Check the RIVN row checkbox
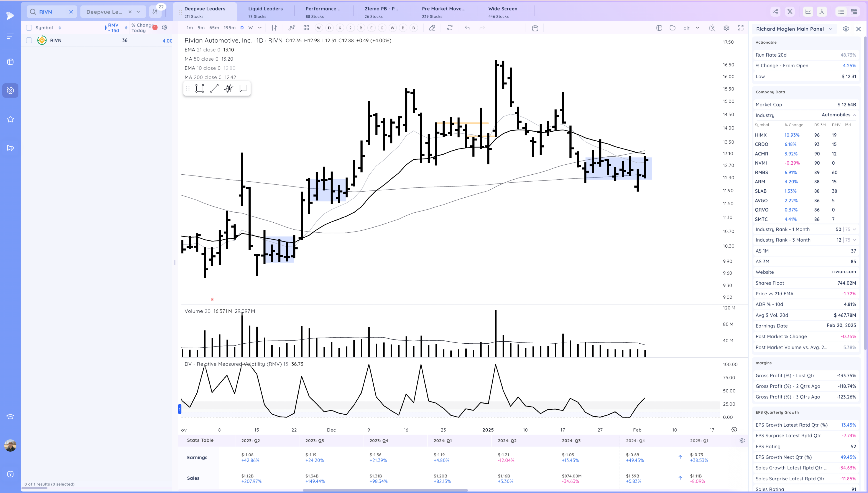 29,40
